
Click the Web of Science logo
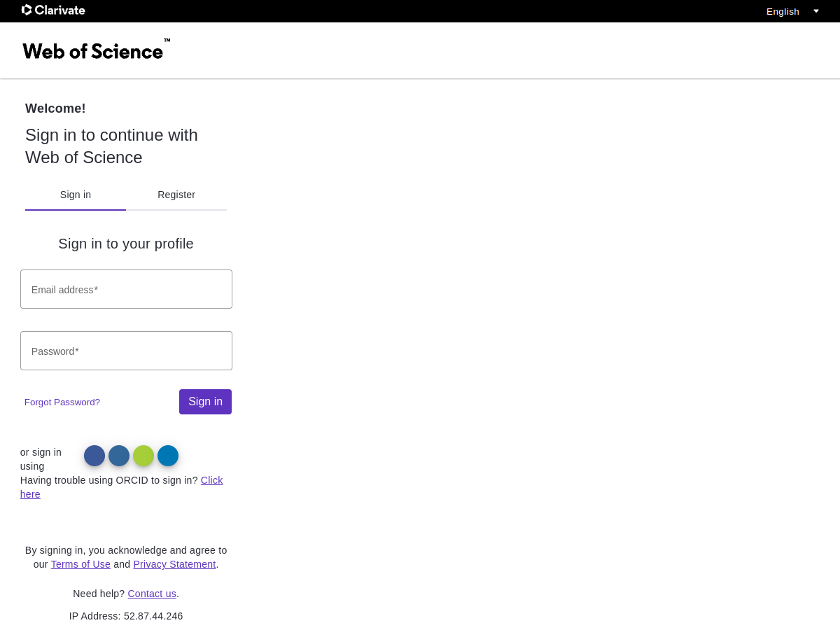click(96, 50)
